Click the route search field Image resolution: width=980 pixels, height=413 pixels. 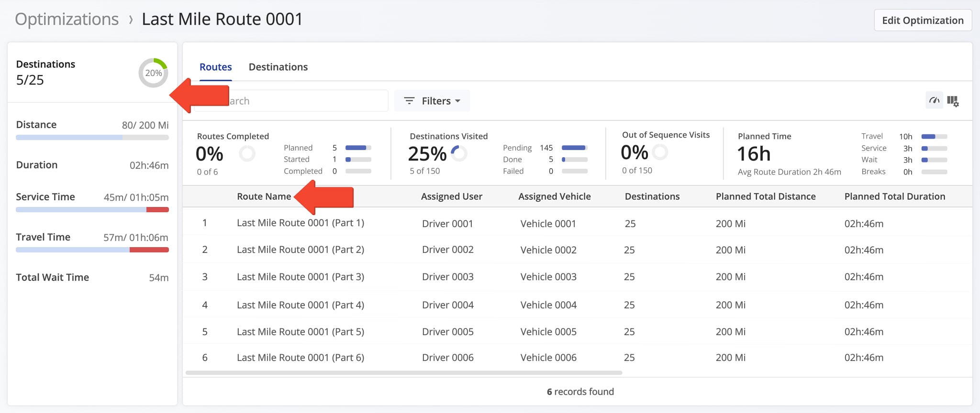[x=291, y=101]
